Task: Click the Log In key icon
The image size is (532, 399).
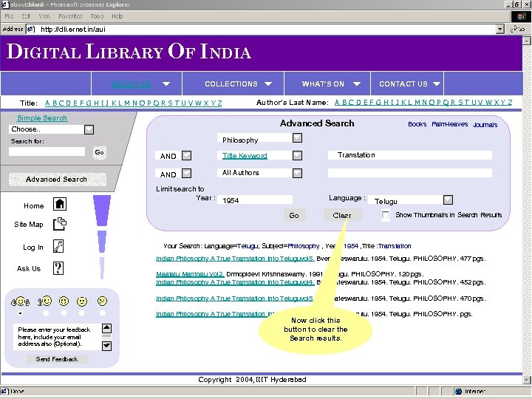Action: pos(58,246)
